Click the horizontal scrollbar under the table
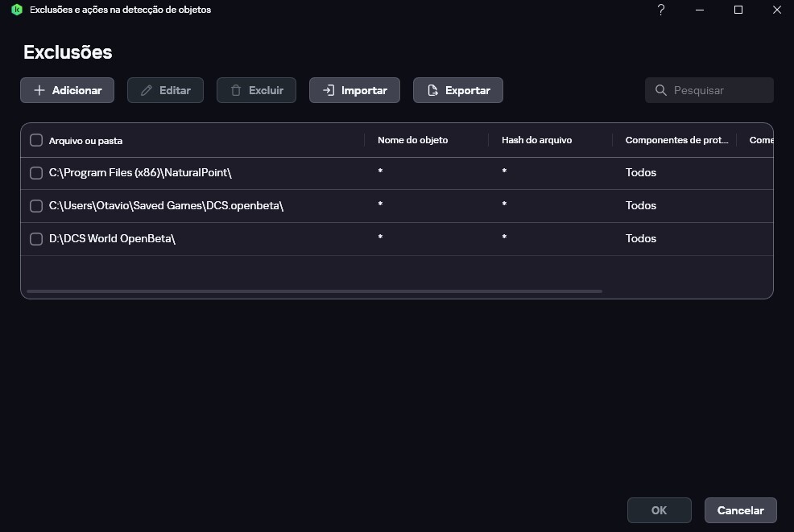The width and height of the screenshot is (794, 532). pyautogui.click(x=315, y=291)
